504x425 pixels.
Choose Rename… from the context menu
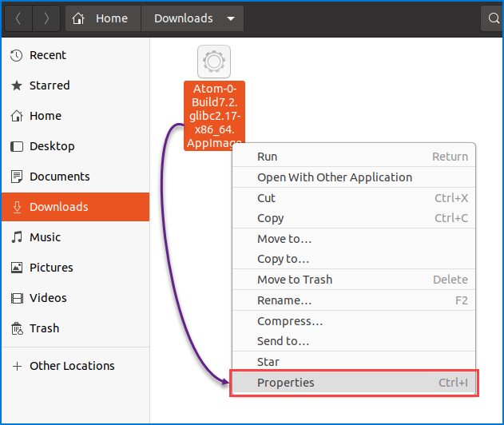pos(354,300)
